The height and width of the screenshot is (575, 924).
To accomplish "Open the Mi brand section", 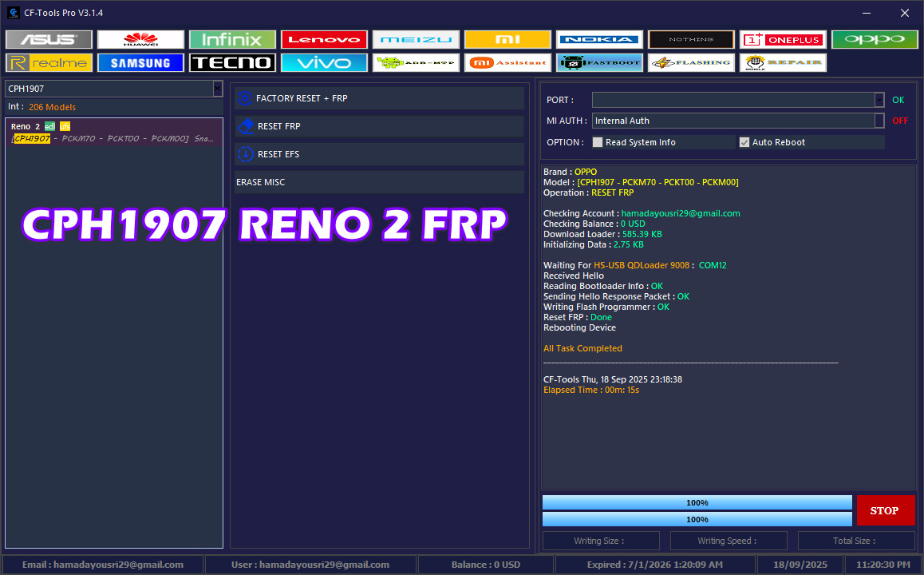I will [508, 39].
